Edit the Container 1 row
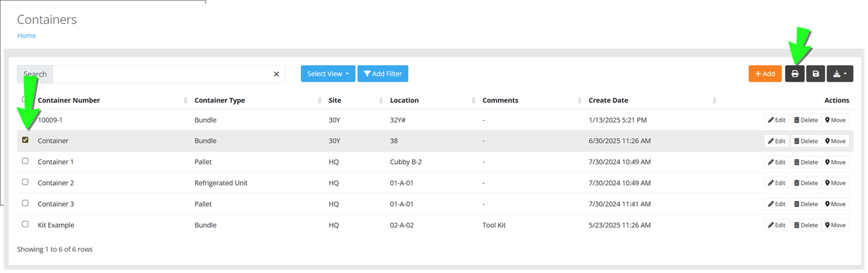Screen dimensions: 868x273 coord(776,162)
